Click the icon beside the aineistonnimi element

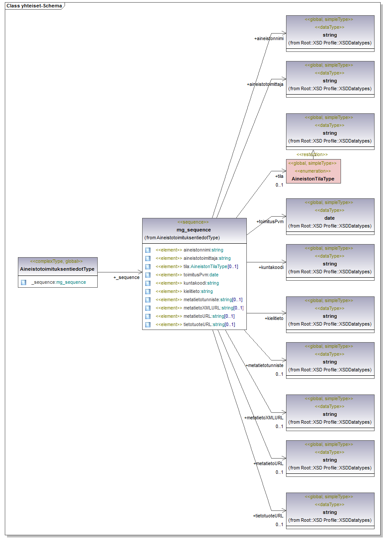(x=148, y=250)
